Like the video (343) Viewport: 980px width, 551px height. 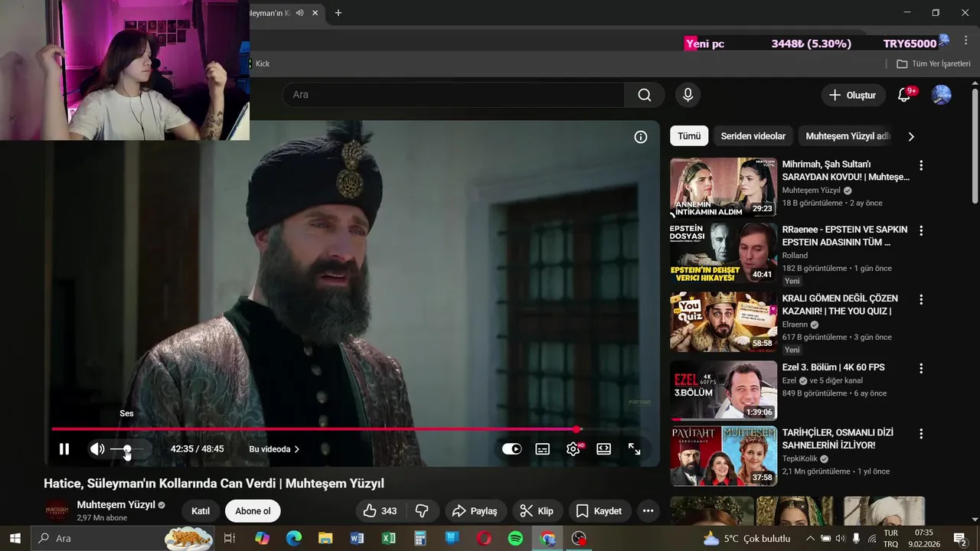pos(381,511)
